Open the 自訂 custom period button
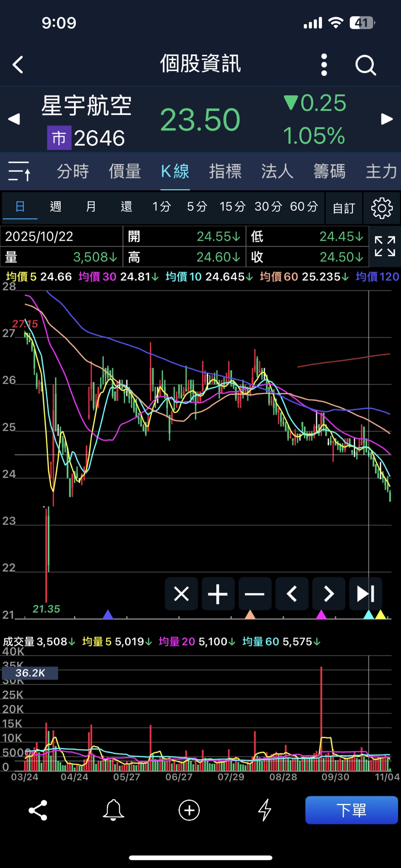The height and width of the screenshot is (868, 401). [x=344, y=208]
